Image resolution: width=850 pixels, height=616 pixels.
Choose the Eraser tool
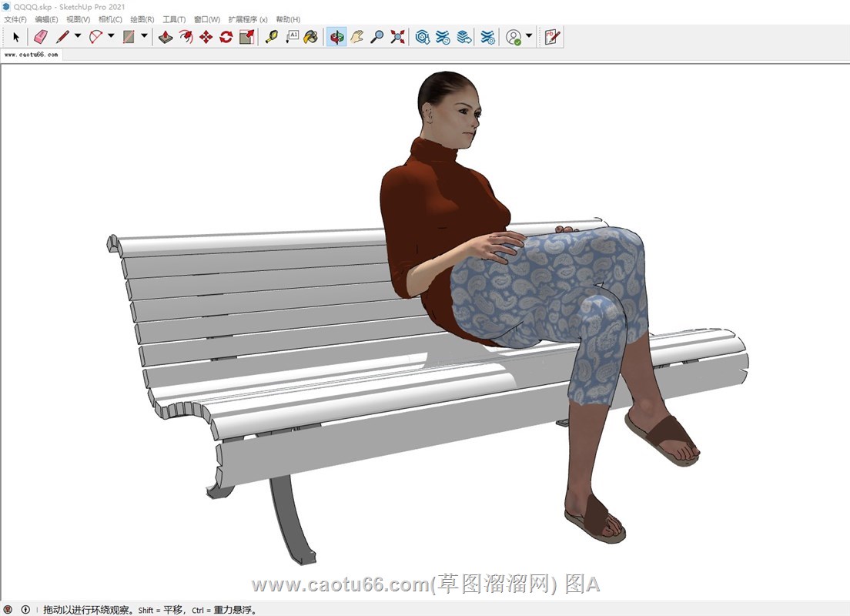click(41, 37)
